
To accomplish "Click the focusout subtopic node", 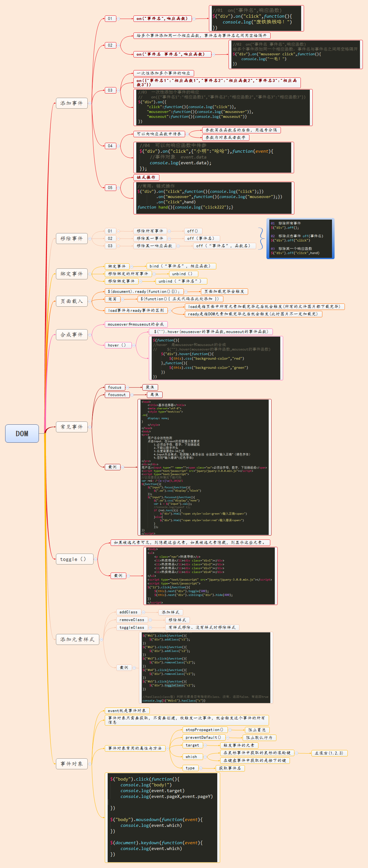I will click(117, 394).
